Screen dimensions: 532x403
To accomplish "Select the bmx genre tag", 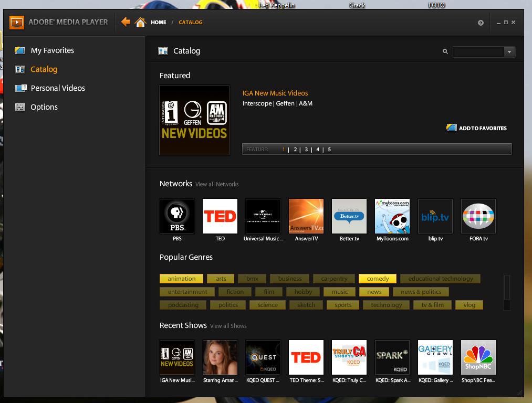I will [x=252, y=279].
